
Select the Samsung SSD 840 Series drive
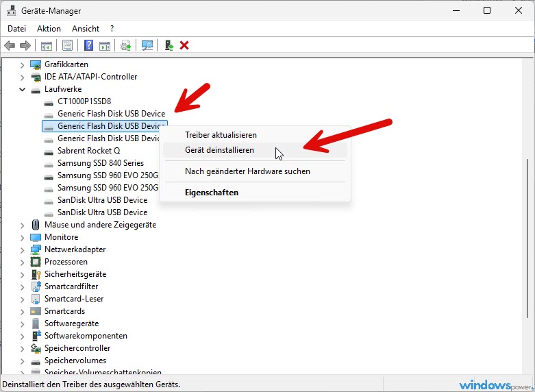coord(101,163)
